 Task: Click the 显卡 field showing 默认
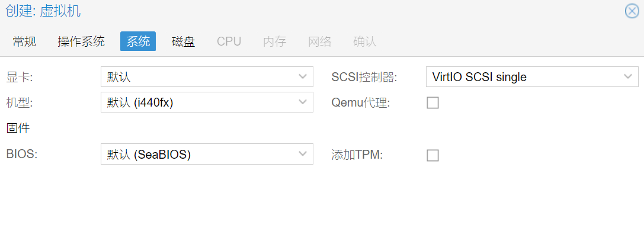(207, 77)
